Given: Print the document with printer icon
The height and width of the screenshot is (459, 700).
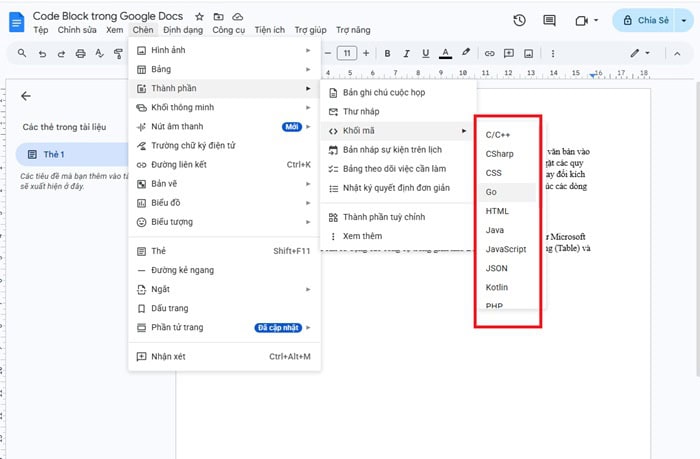Looking at the screenshot, I should click(80, 54).
